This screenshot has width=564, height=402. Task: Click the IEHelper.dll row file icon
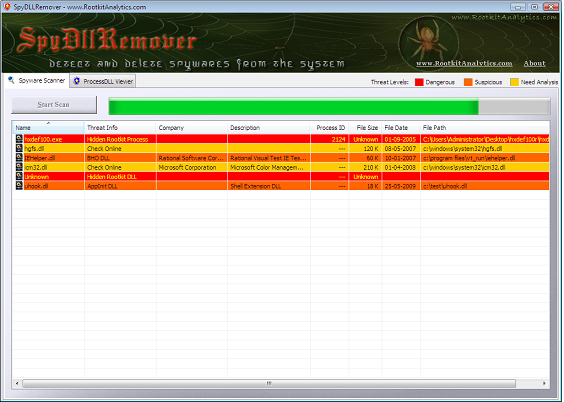[19, 157]
